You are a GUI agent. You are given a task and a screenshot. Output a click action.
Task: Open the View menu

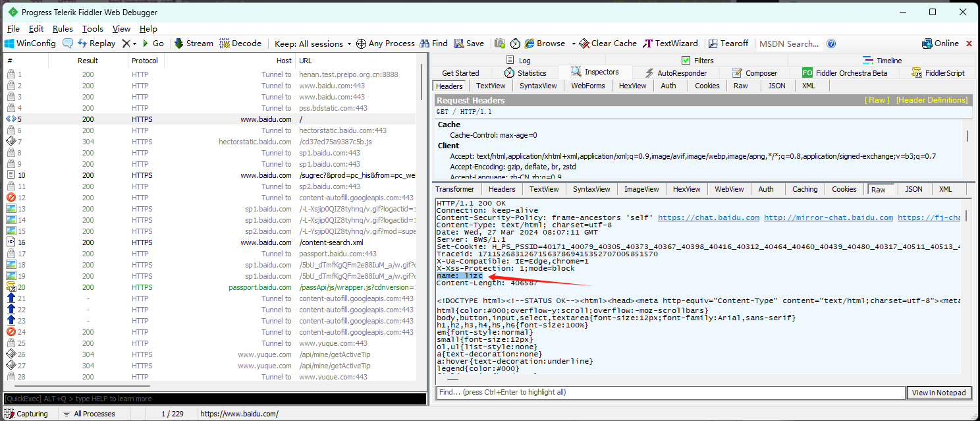(121, 29)
